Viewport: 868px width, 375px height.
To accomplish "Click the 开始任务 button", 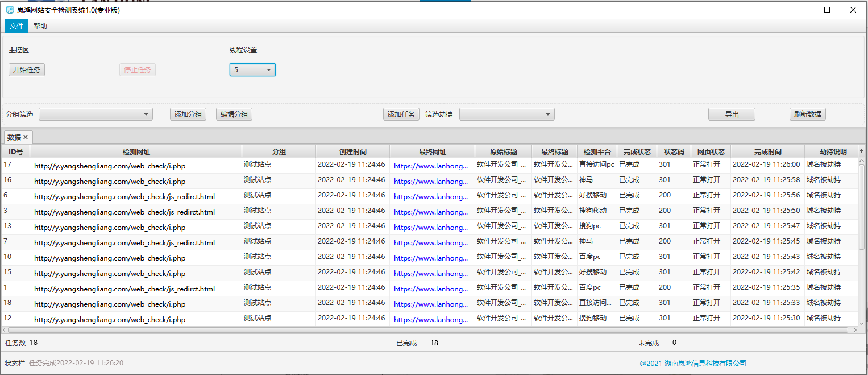I will 27,70.
